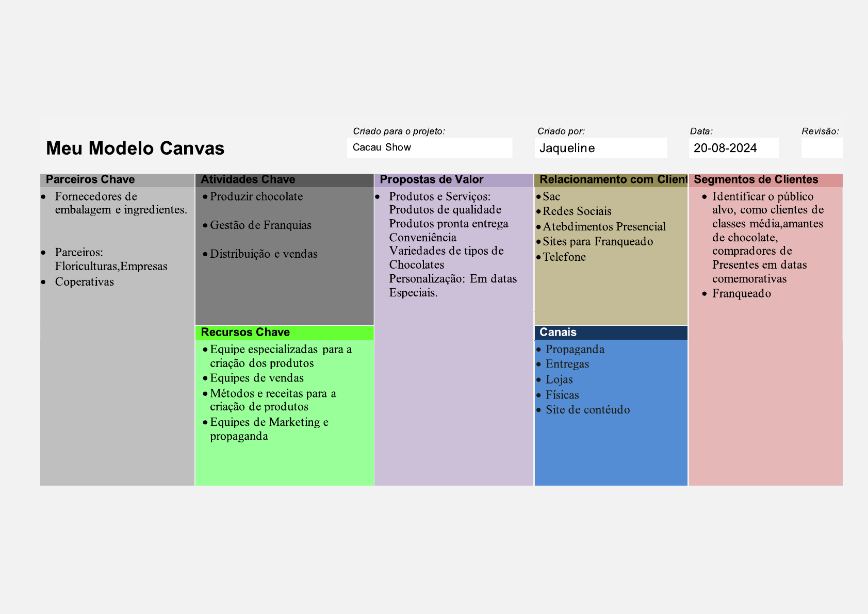Click the 'Cacau Show' project name field
Image resolution: width=868 pixels, height=614 pixels.
(x=429, y=147)
